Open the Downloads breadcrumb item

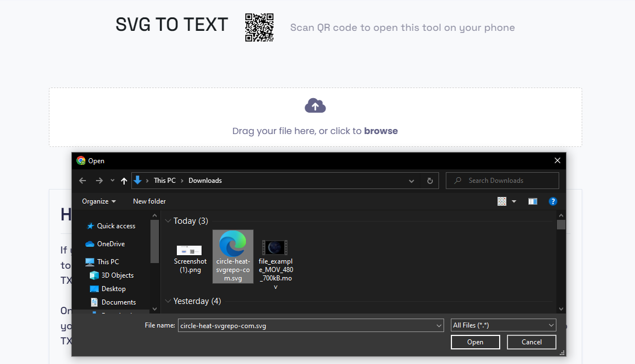205,181
